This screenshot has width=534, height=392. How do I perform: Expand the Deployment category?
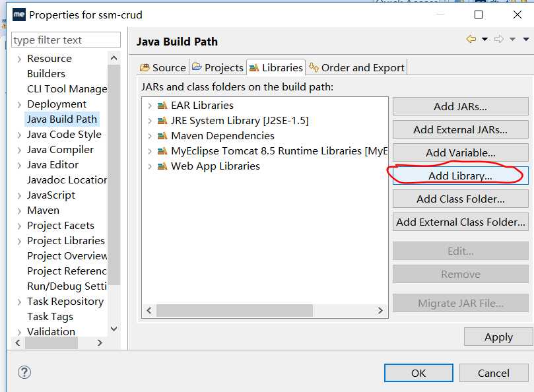[19, 104]
